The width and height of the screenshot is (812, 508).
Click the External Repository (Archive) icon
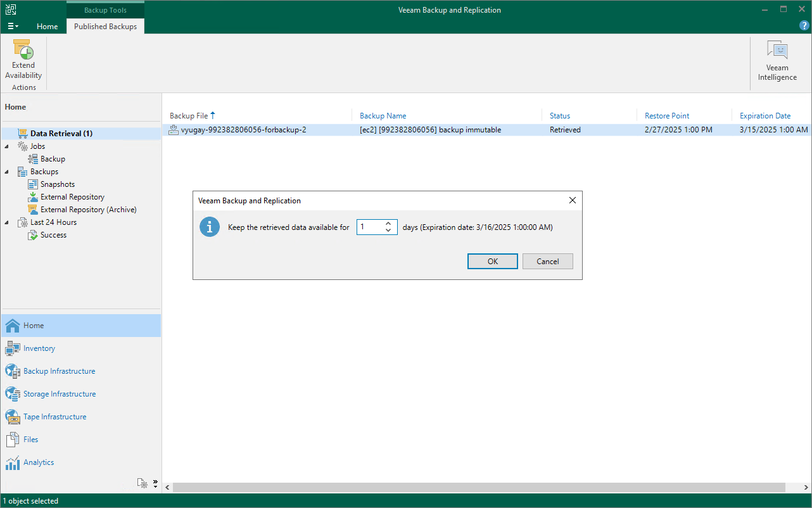pos(33,210)
